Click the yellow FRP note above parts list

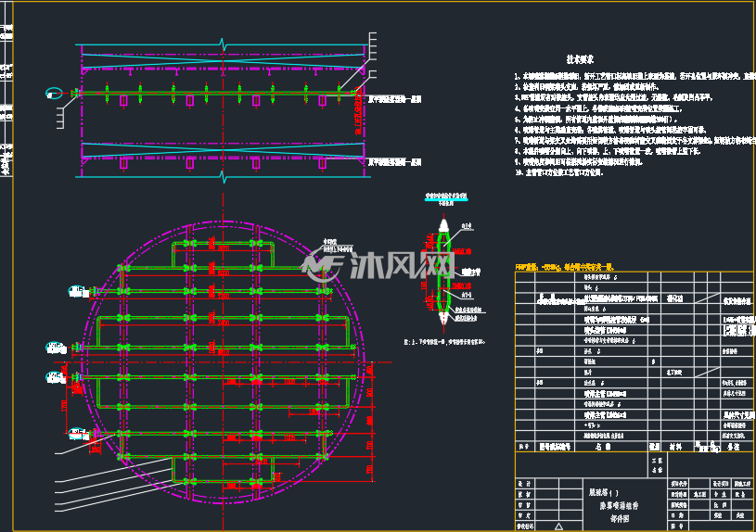point(564,267)
